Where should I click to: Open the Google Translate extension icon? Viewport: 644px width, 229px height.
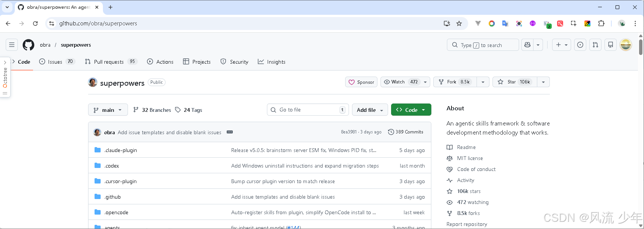(x=505, y=24)
